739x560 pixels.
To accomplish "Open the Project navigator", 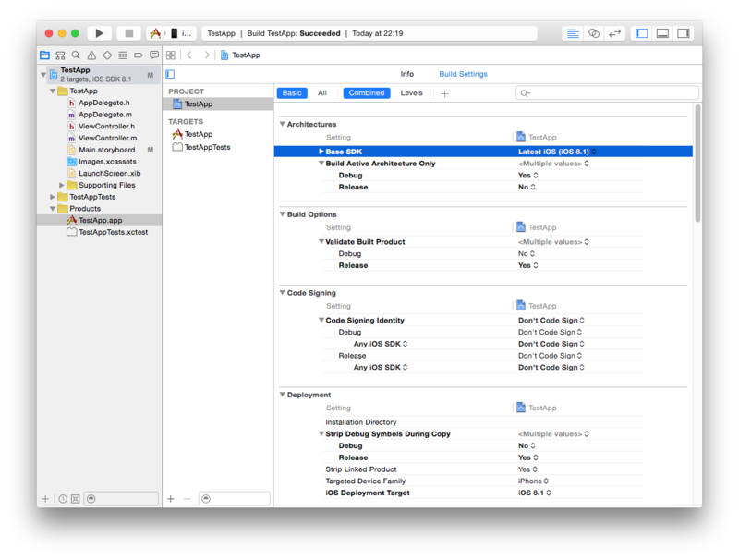I will 44,55.
